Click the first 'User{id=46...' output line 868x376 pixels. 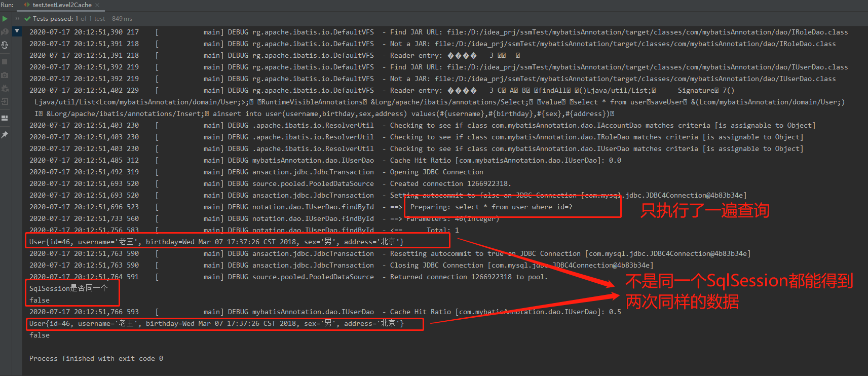[x=216, y=242]
